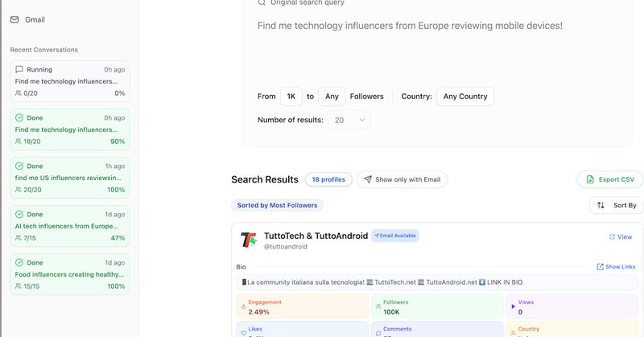Click people icon next to 7/15

coord(19,237)
